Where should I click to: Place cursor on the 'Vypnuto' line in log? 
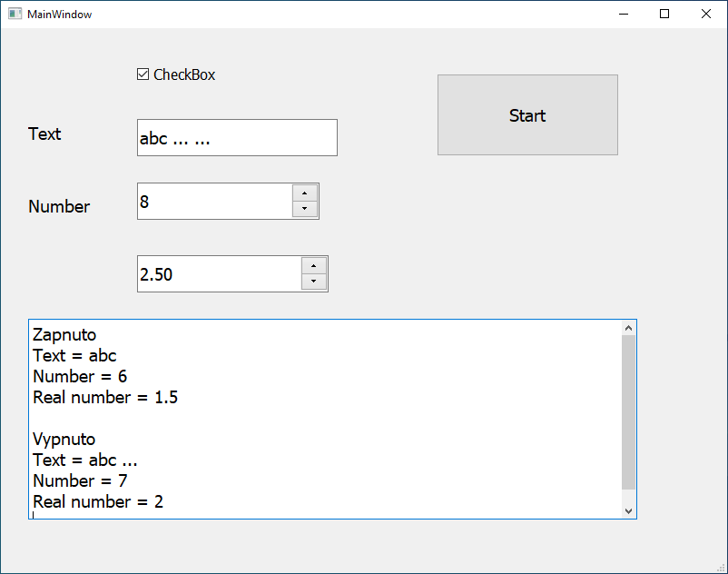[64, 440]
